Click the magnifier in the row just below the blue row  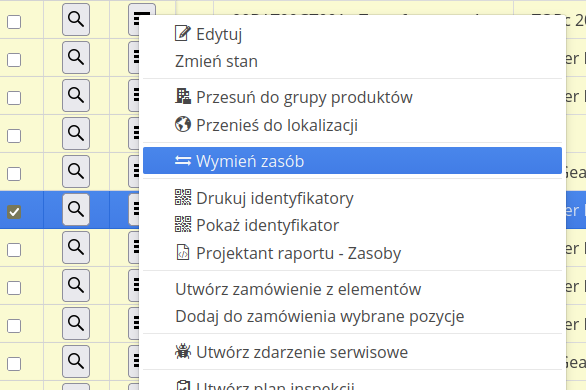click(x=76, y=247)
